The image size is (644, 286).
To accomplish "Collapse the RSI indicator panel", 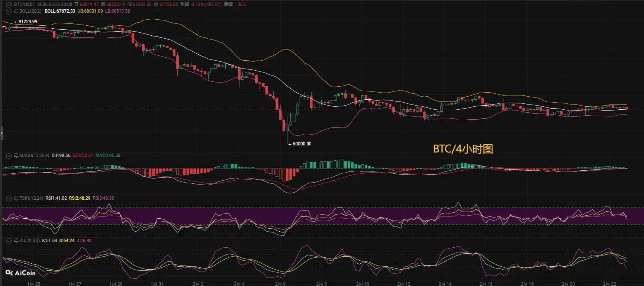I will pyautogui.click(x=9, y=198).
